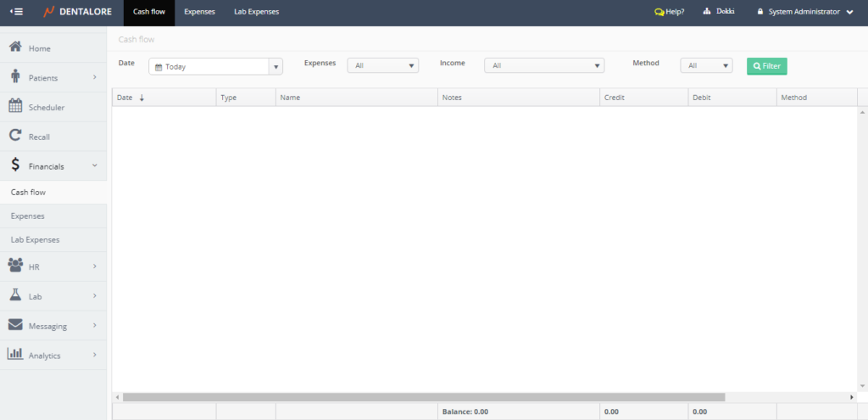The height and width of the screenshot is (420, 868).
Task: Choose a payment Method from dropdown
Action: [x=706, y=65]
